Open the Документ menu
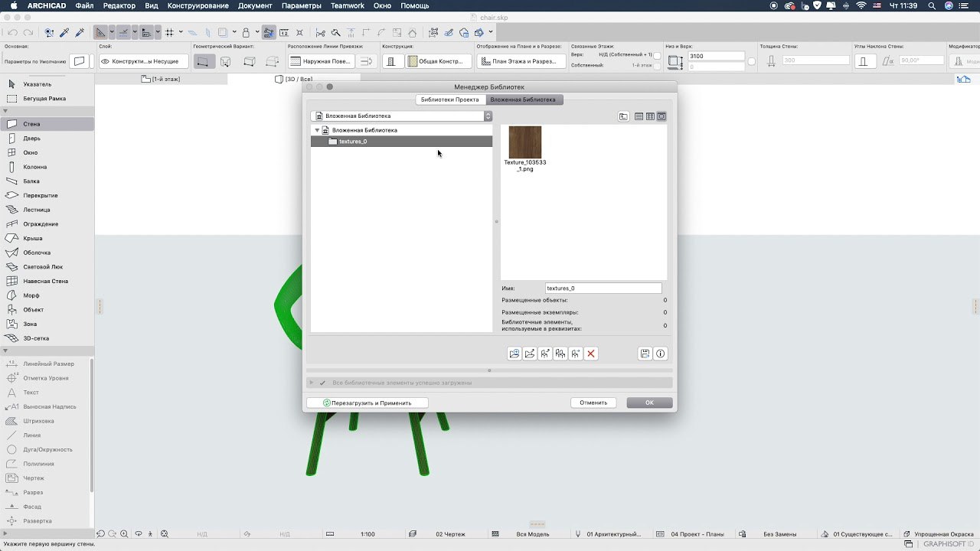Viewport: 980px width, 551px height. (x=255, y=5)
